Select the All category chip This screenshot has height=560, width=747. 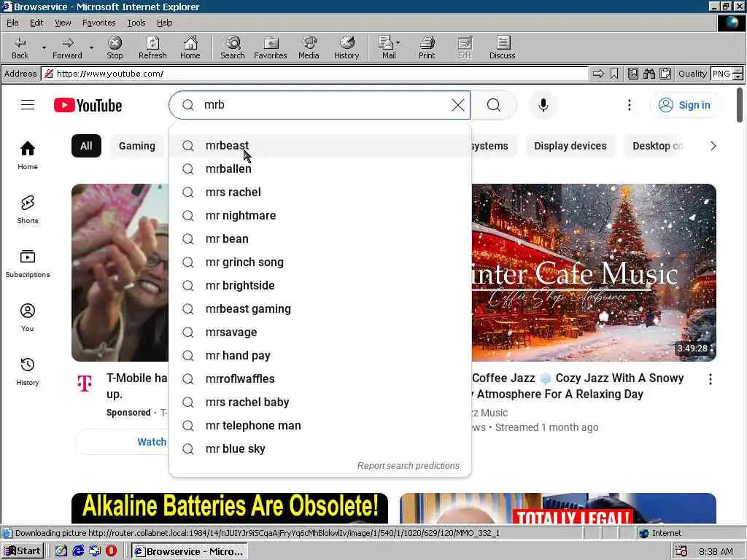pos(86,146)
